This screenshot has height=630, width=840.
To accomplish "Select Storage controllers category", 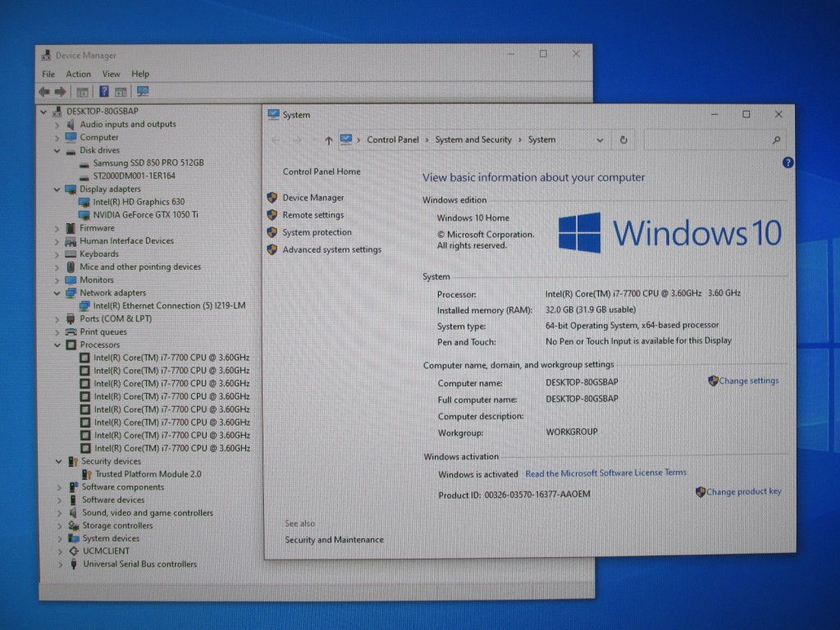I will point(117,526).
